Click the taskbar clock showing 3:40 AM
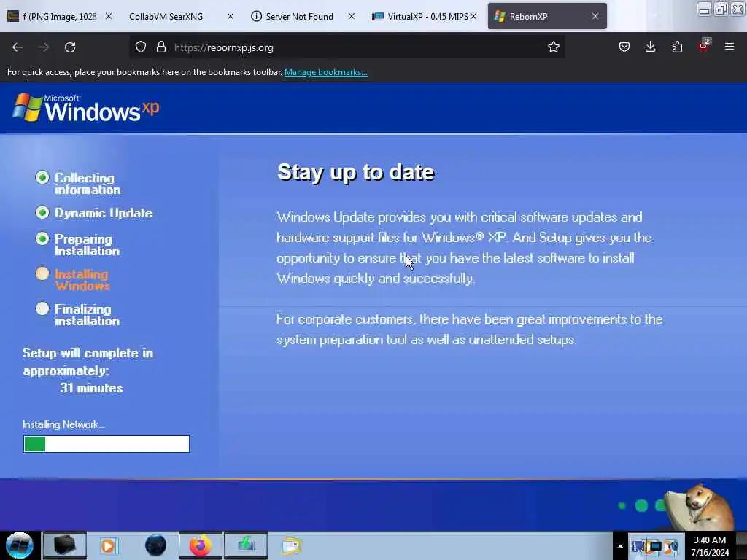This screenshot has height=560, width=747. click(x=710, y=546)
